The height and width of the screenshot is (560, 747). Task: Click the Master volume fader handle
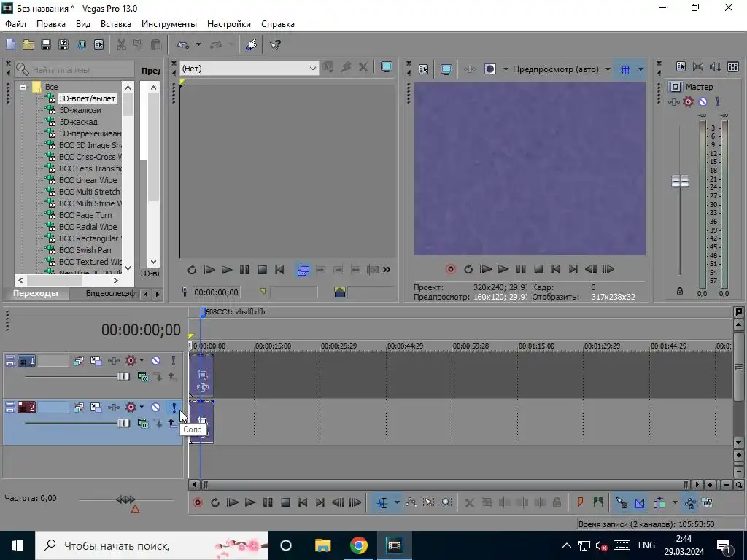click(x=680, y=181)
